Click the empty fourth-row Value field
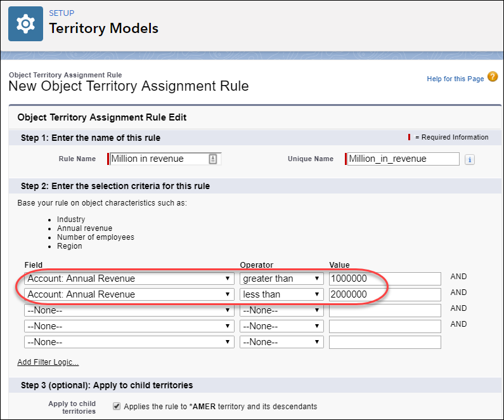 click(x=385, y=326)
